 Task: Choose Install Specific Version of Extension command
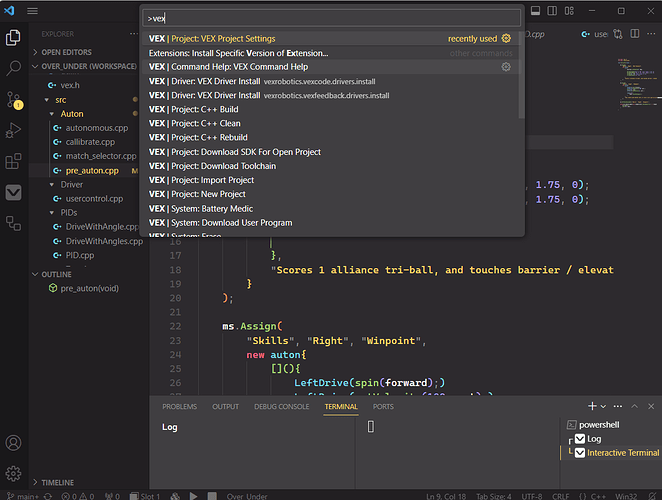331,53
